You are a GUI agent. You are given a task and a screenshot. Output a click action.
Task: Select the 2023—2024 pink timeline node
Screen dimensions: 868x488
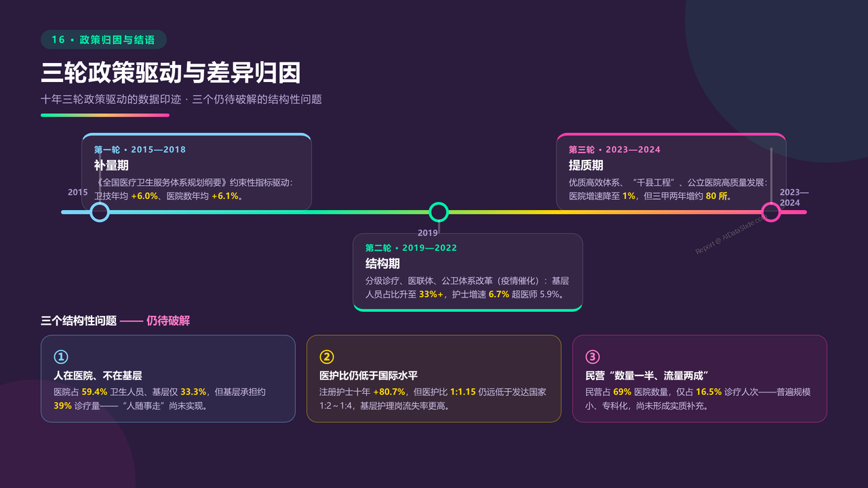tap(771, 212)
